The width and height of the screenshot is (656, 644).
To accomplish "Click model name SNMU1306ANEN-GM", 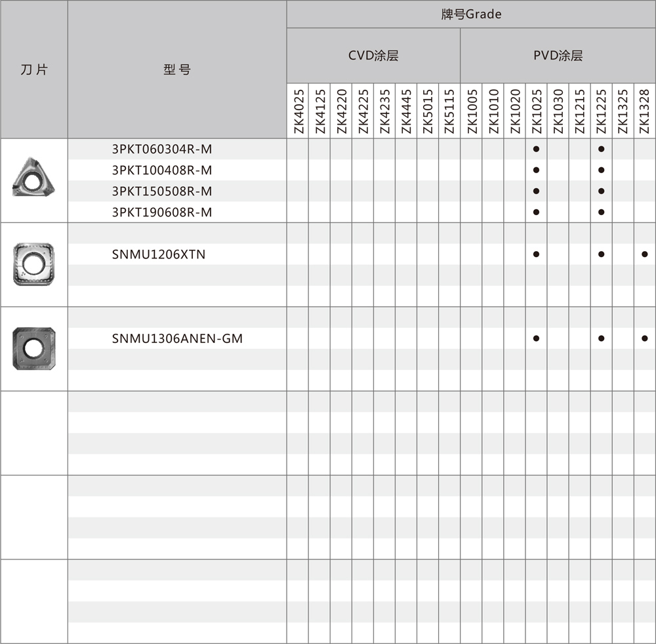I will click(177, 338).
